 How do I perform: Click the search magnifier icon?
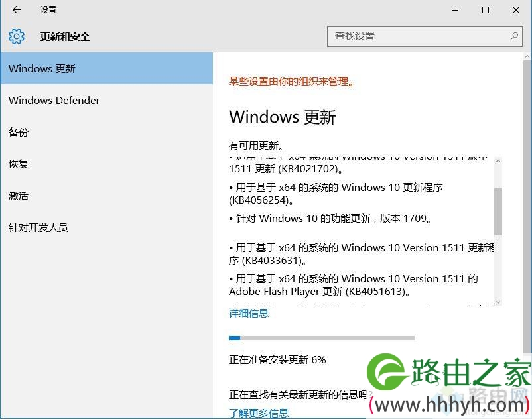point(514,36)
